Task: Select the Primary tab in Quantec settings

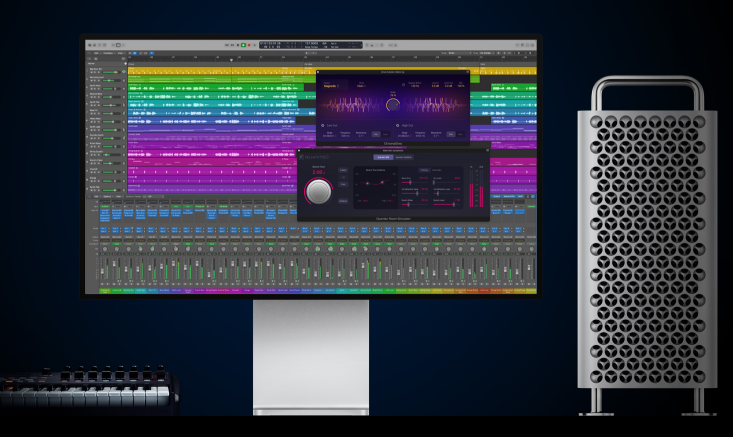Action: (424, 170)
